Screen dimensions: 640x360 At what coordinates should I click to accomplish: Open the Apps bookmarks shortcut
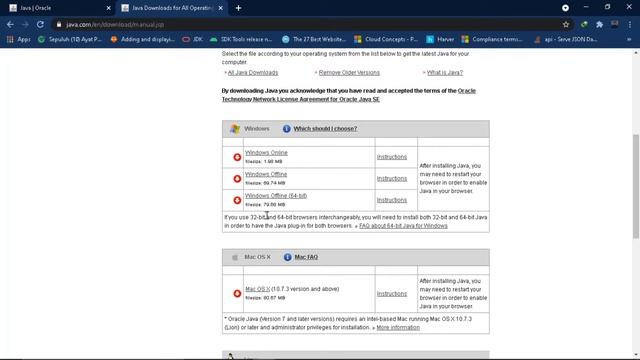pos(19,39)
